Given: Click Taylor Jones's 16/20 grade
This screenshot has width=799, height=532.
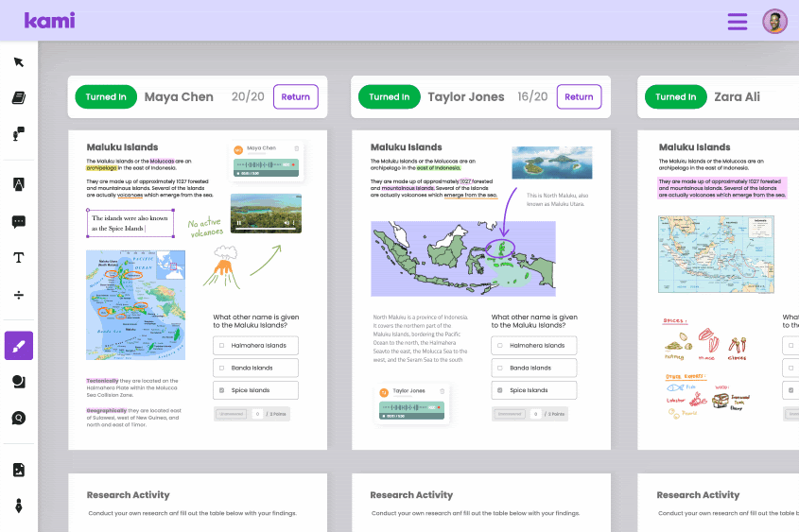Looking at the screenshot, I should 532,96.
